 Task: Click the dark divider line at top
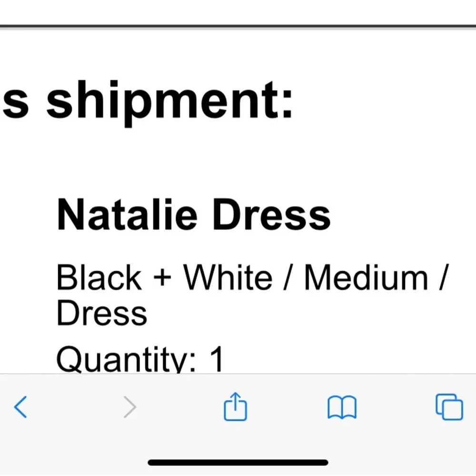click(x=238, y=27)
